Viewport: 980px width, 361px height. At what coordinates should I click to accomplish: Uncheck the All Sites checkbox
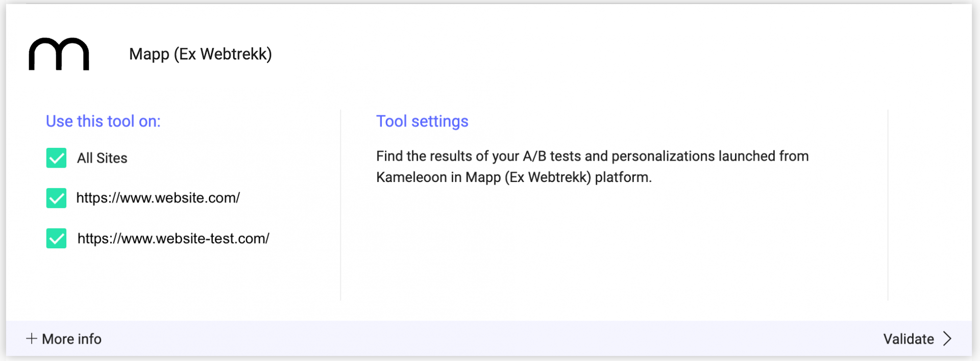56,158
